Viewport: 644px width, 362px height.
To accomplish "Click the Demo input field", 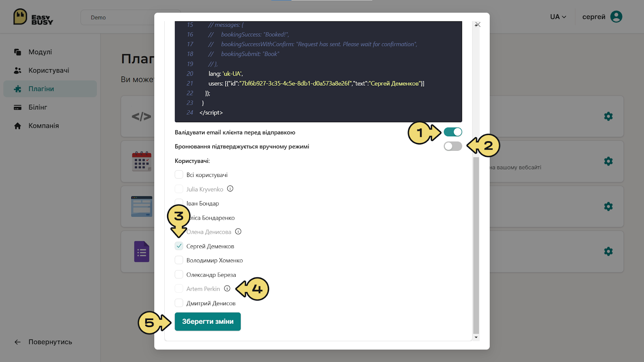I will [x=118, y=18].
